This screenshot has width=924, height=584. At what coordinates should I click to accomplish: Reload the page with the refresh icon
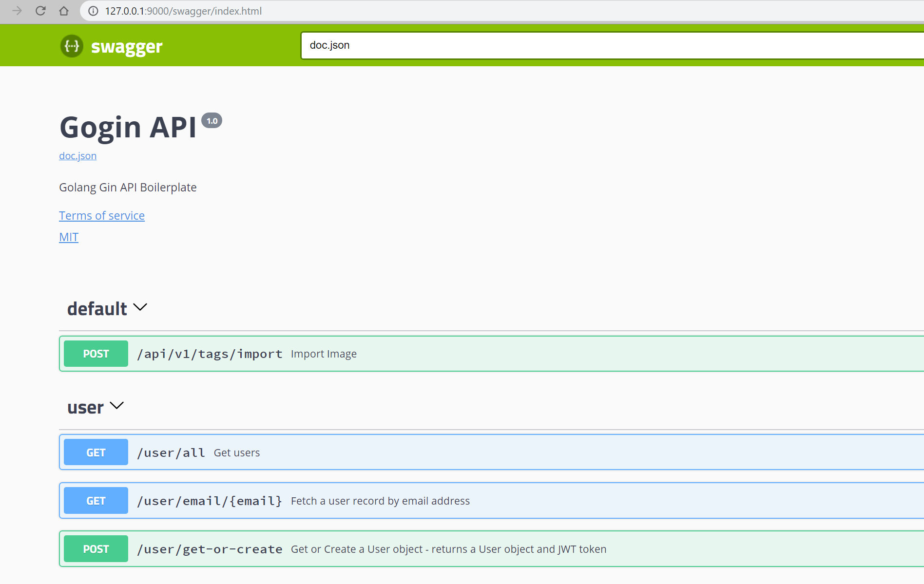pyautogui.click(x=40, y=11)
